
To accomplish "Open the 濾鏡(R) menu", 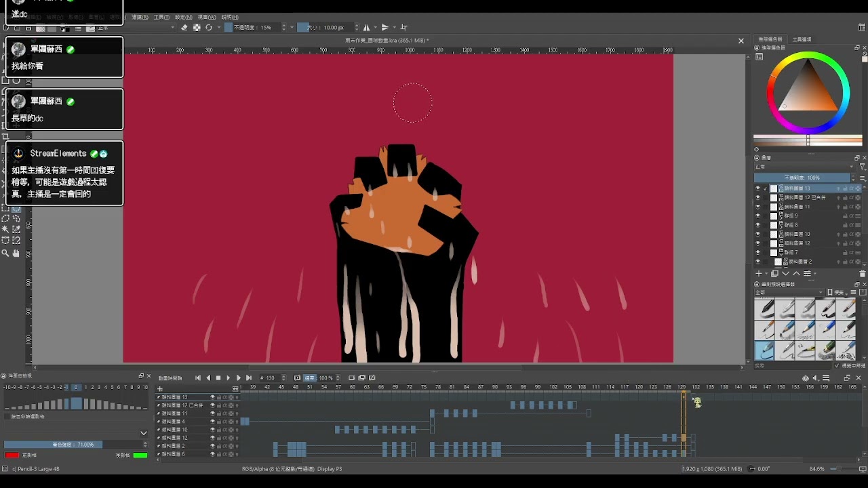I will click(x=140, y=17).
